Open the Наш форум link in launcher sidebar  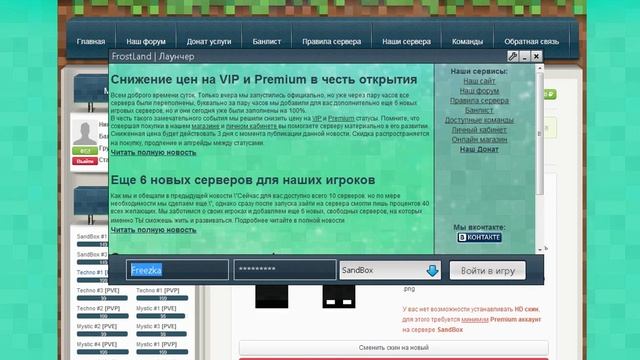tap(479, 91)
